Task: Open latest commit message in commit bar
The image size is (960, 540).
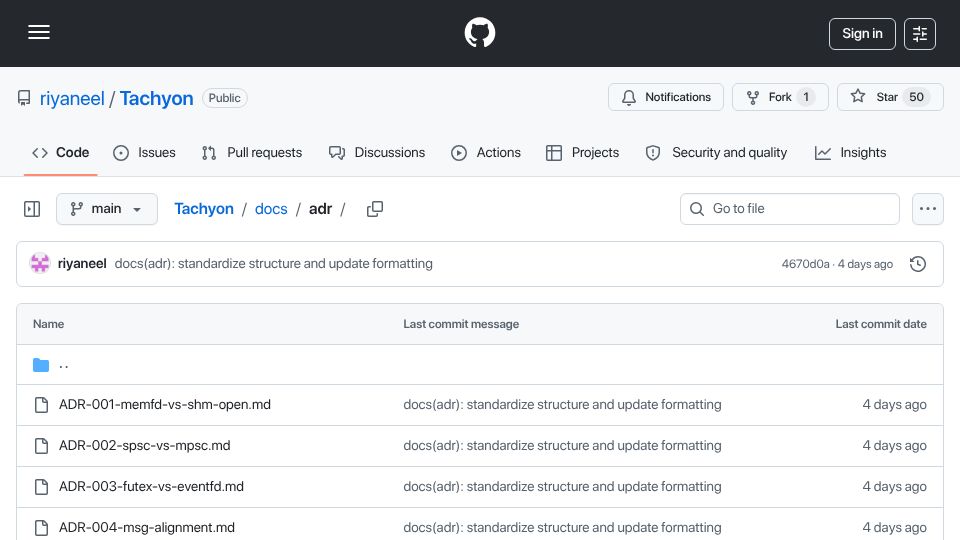Action: click(x=274, y=263)
